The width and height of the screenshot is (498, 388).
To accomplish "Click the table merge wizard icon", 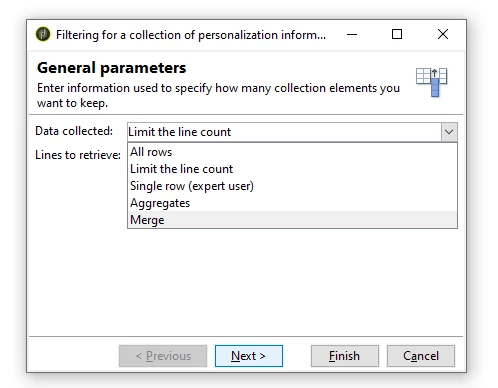I will point(431,82).
